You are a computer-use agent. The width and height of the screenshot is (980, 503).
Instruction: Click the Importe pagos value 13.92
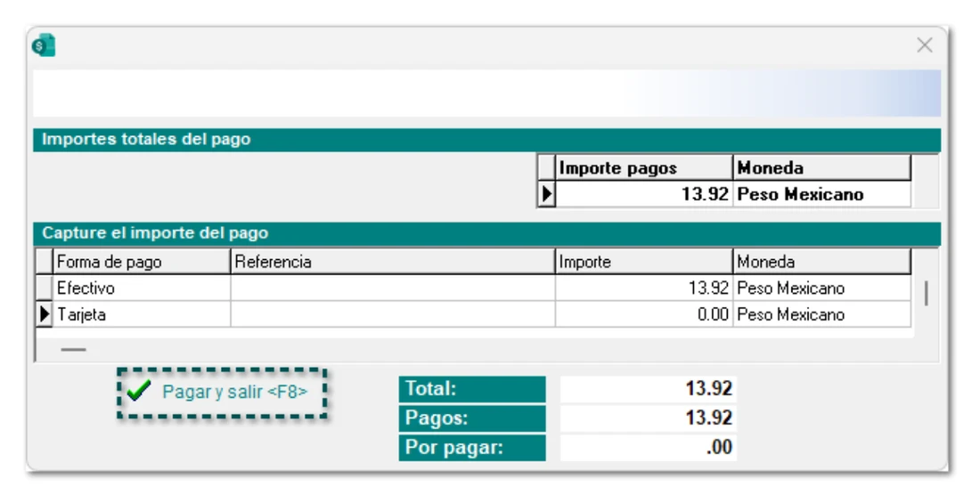[x=644, y=194]
